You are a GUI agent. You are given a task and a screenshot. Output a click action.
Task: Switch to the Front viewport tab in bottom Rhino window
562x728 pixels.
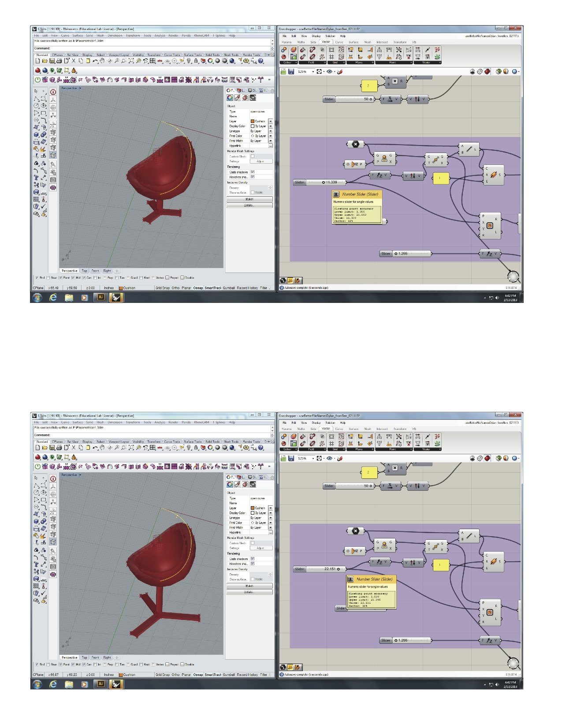95,657
